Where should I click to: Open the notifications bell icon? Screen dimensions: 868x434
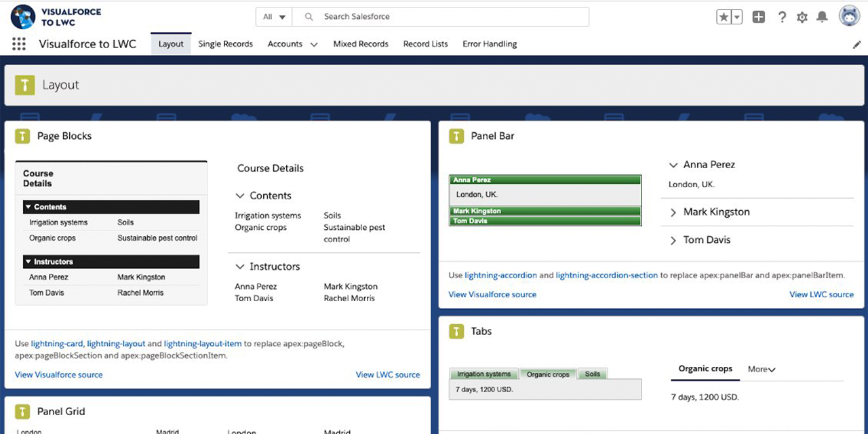pyautogui.click(x=822, y=17)
